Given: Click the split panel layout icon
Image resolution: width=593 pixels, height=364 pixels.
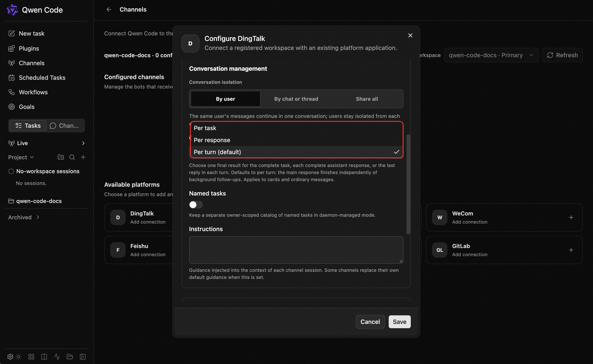Looking at the screenshot, I should 44,356.
